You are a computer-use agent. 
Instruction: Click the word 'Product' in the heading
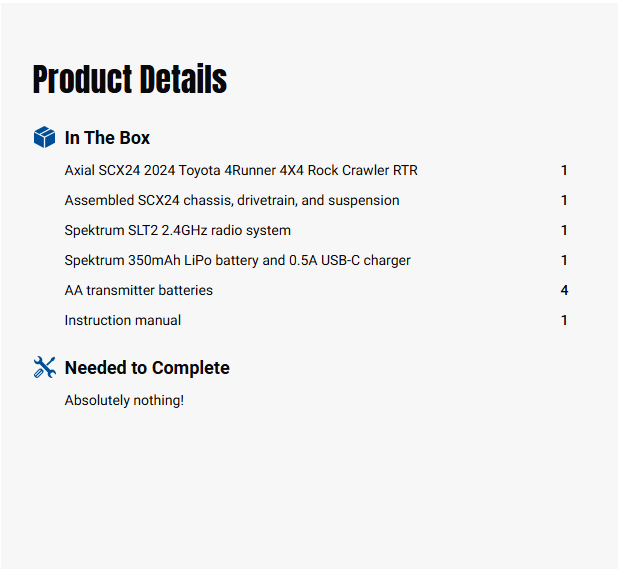click(x=83, y=80)
